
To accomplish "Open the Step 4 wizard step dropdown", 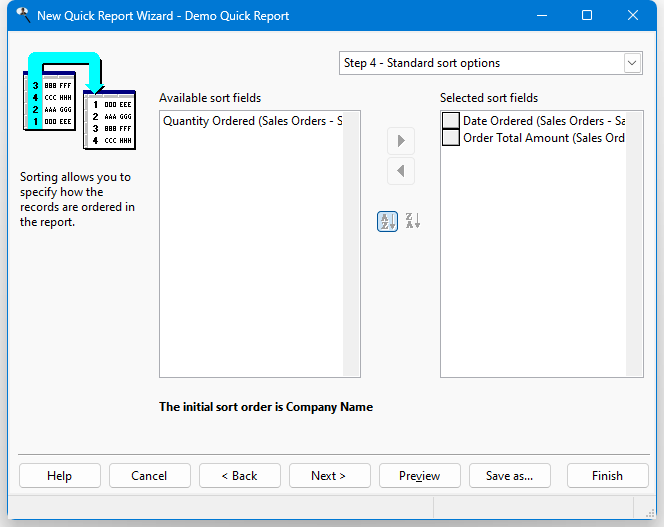I will pyautogui.click(x=490, y=63).
